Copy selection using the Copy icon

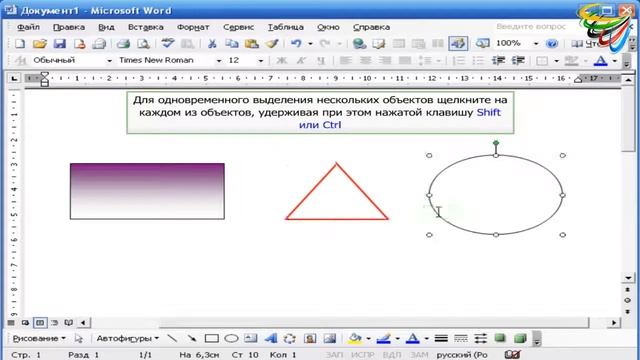point(232,43)
